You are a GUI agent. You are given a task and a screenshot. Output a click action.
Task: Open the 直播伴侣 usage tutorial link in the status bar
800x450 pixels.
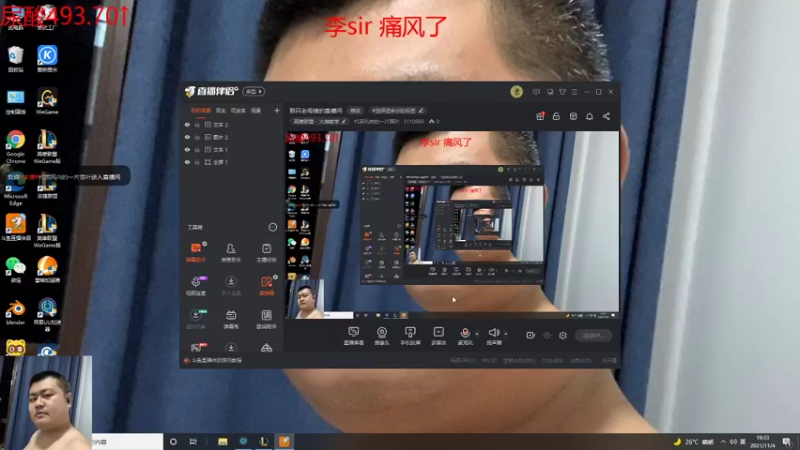click(213, 360)
